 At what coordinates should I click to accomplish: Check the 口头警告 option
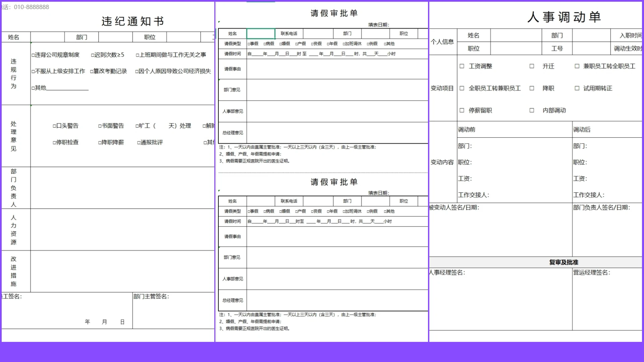tap(54, 126)
